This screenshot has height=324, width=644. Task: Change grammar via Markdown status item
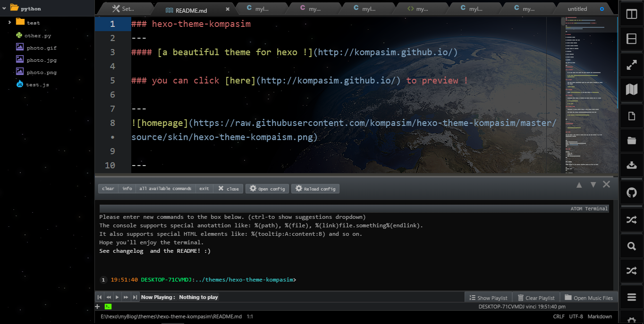coord(600,316)
